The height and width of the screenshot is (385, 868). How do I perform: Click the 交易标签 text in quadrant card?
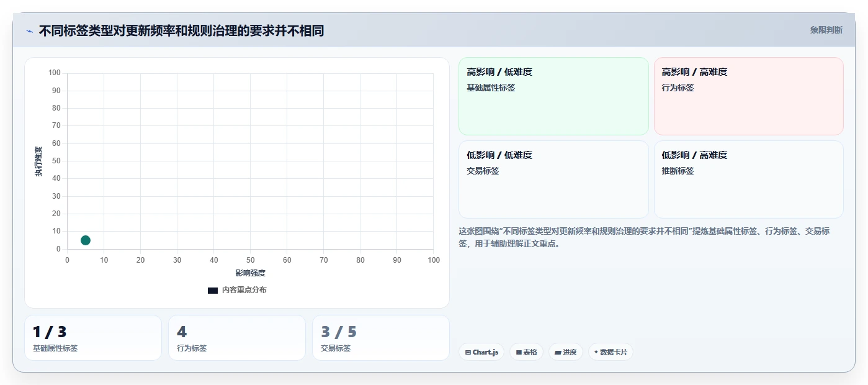click(483, 171)
